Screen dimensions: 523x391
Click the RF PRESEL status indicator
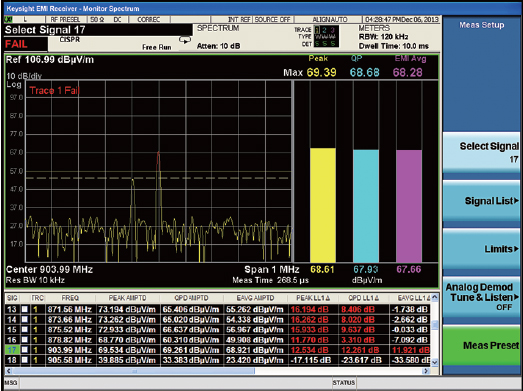[x=65, y=20]
